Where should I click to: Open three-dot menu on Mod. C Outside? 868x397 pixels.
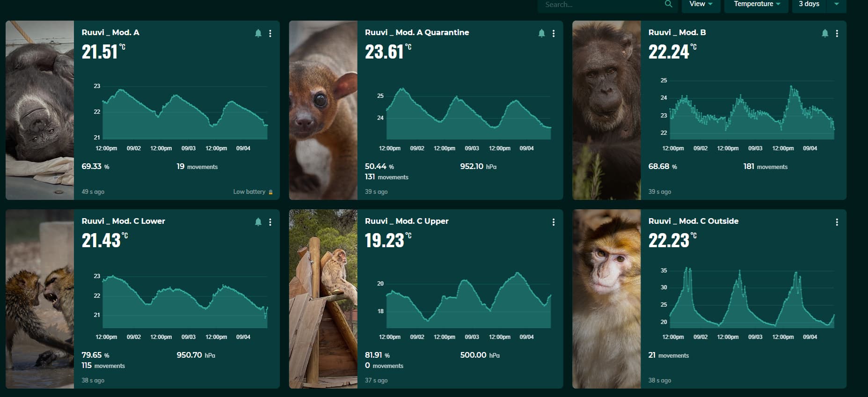tap(837, 222)
